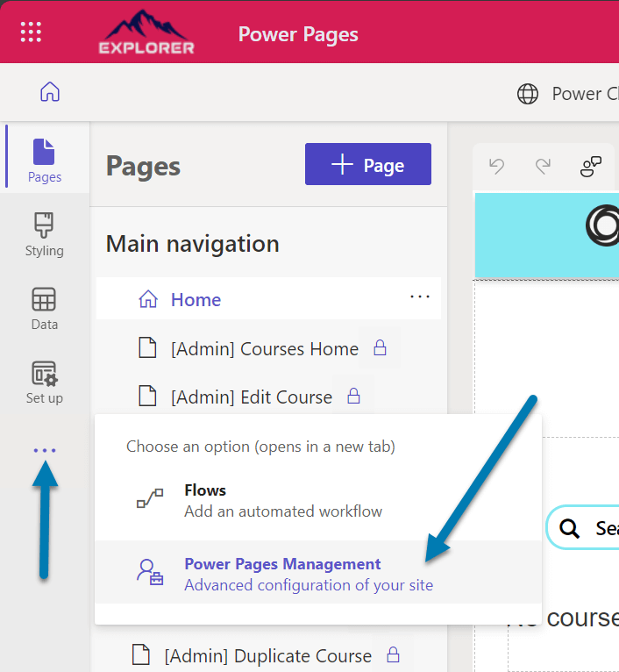Select the [Admin] Edit Course page
The image size is (619, 672).
[251, 397]
